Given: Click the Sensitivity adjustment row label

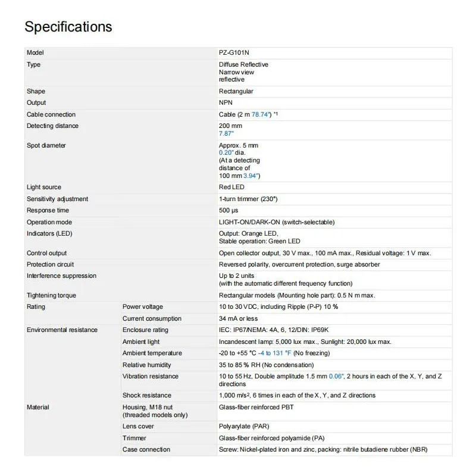Looking at the screenshot, I should [x=57, y=199].
